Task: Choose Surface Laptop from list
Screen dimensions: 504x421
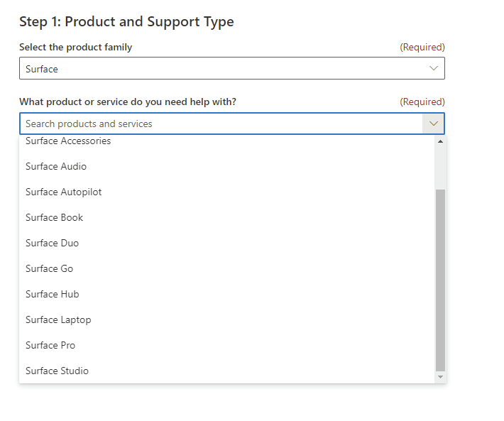Action: click(227, 319)
